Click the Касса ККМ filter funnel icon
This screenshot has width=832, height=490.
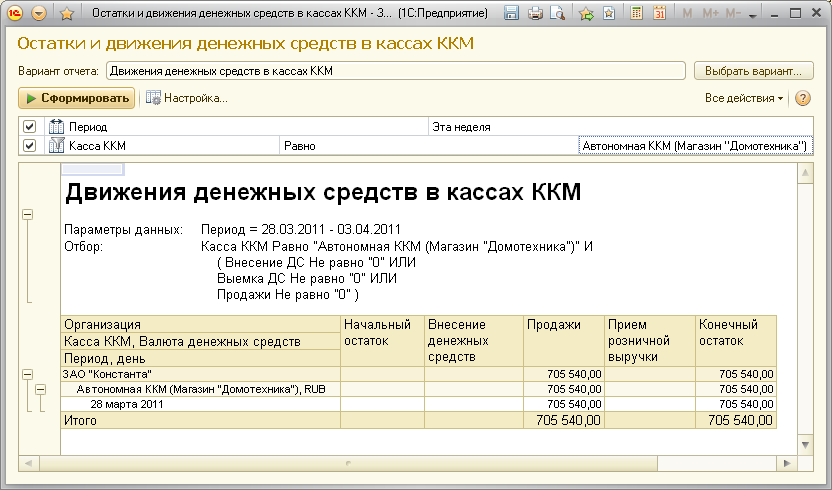56,145
